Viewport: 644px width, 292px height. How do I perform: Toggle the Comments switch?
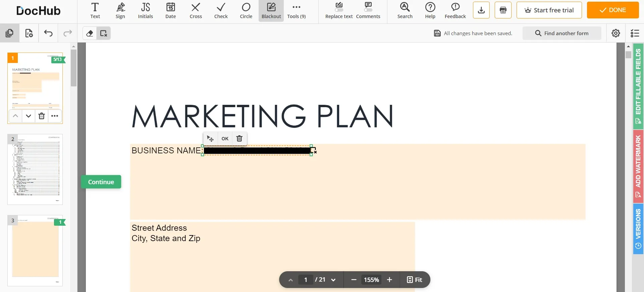pos(368,11)
